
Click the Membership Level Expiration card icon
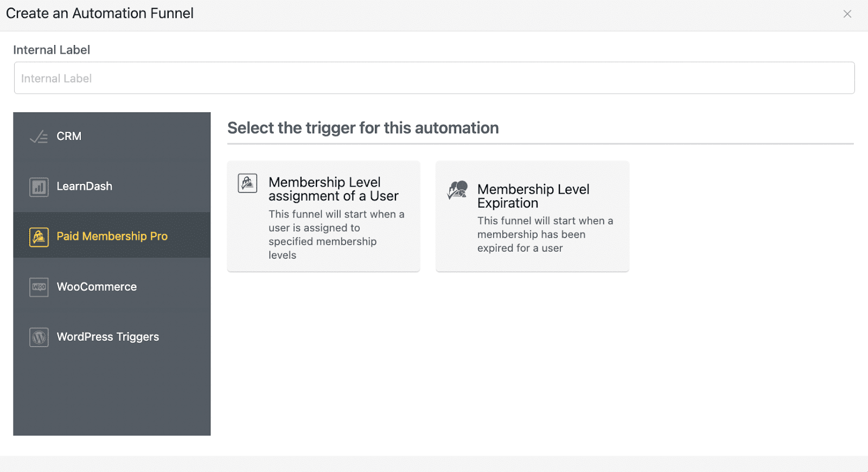[x=457, y=190]
